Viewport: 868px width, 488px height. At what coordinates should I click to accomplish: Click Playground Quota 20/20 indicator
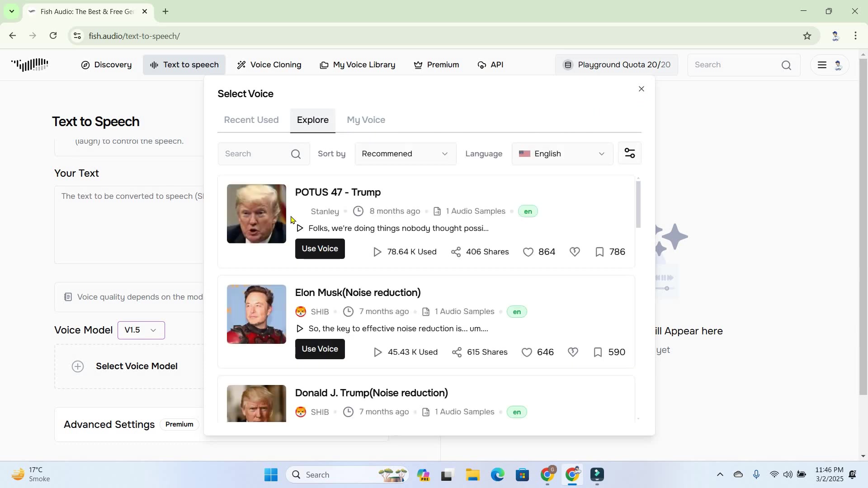pyautogui.click(x=617, y=65)
